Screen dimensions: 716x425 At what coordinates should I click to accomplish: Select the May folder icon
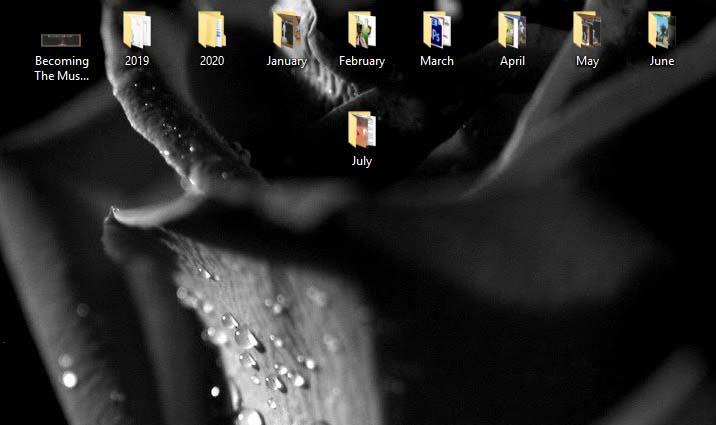click(587, 30)
